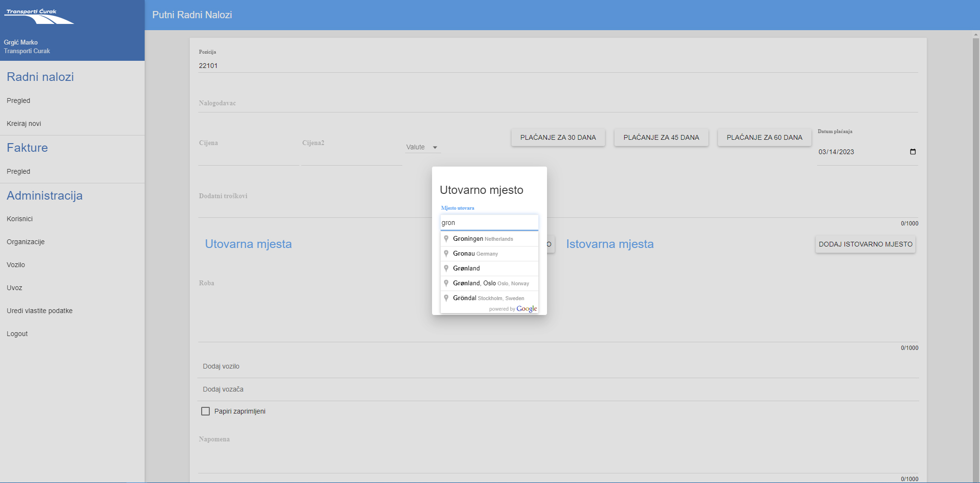The width and height of the screenshot is (980, 483).
Task: Open the Valute currency dropdown
Action: 422,146
